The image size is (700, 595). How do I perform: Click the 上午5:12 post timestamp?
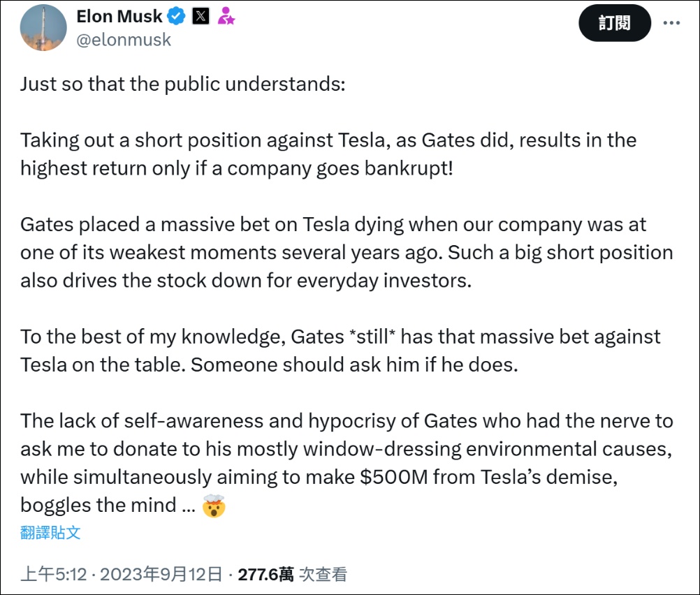click(x=54, y=575)
